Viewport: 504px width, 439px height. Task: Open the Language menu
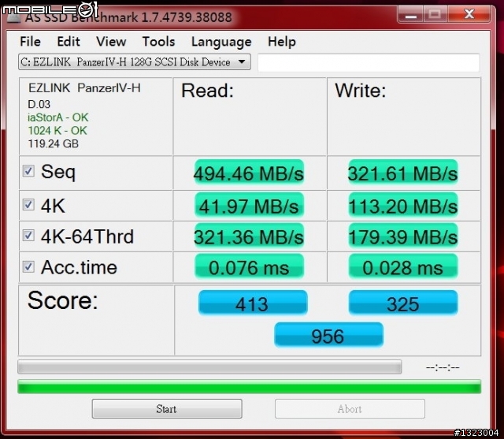pos(221,42)
